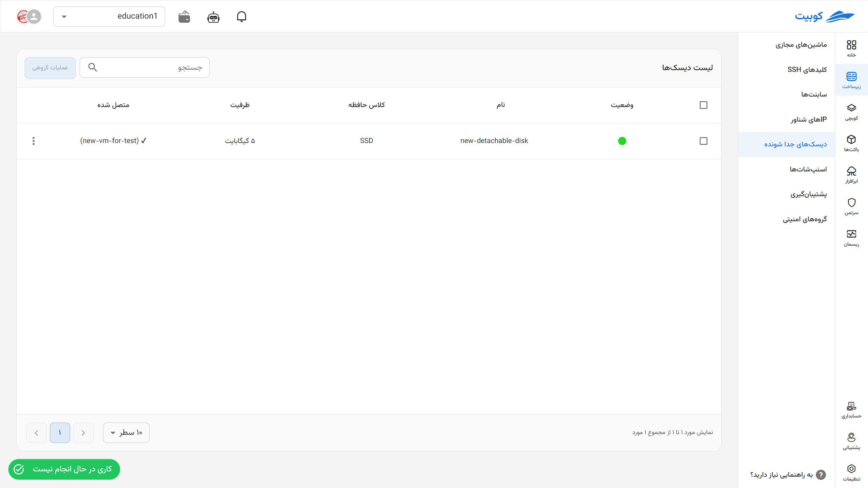
Task: Click the کلاس حافظه column header
Action: pos(367,105)
